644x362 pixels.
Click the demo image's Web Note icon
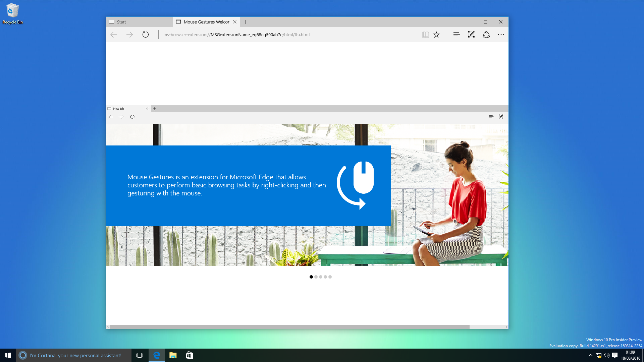pos(501,117)
